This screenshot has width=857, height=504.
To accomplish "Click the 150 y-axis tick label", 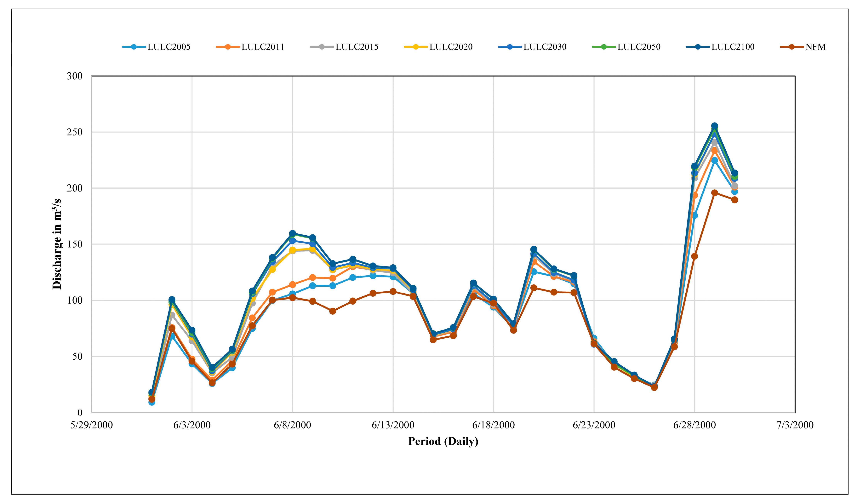I will coord(75,244).
